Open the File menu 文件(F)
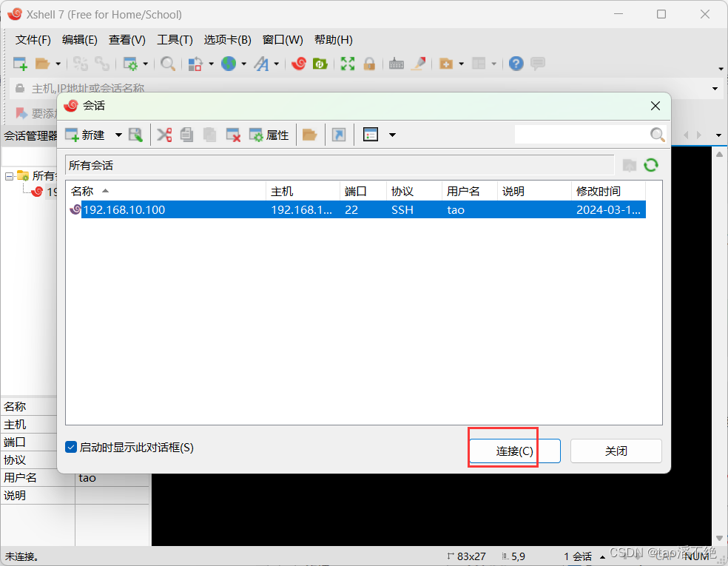Image resolution: width=728 pixels, height=566 pixels. tap(33, 40)
